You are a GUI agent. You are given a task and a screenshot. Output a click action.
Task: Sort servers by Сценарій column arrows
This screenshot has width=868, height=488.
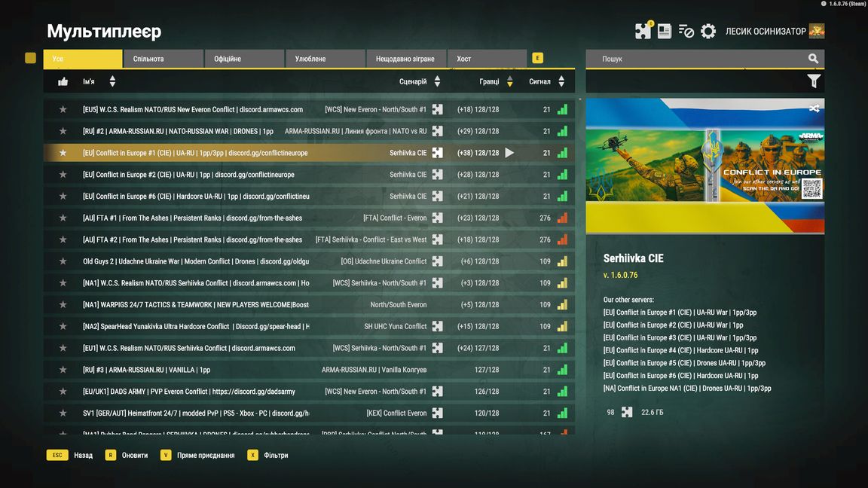(437, 81)
